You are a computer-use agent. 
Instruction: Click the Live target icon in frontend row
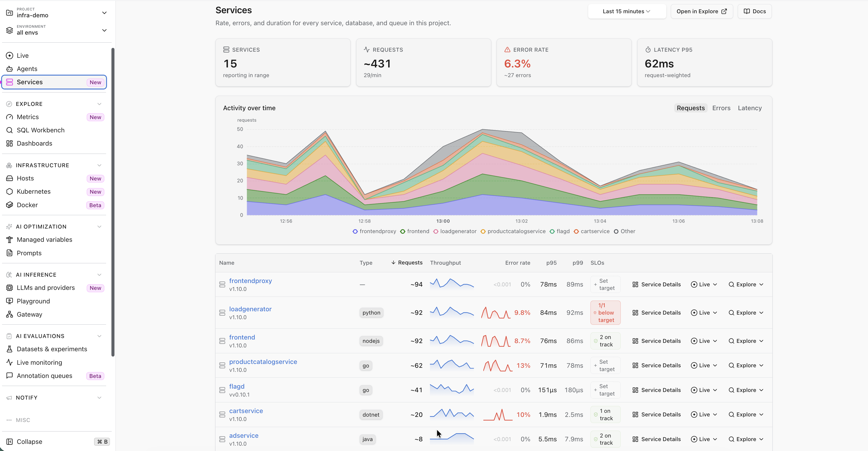click(694, 341)
